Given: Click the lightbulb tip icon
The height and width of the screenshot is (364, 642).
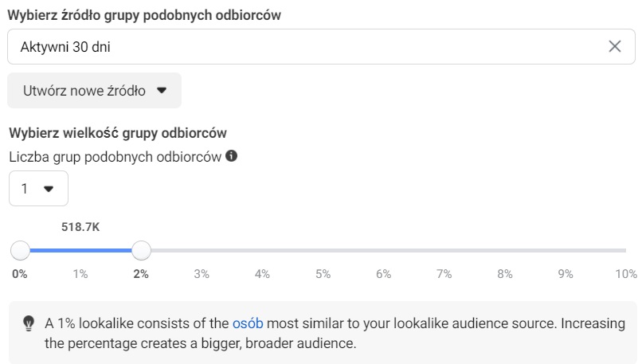Looking at the screenshot, I should tap(28, 323).
